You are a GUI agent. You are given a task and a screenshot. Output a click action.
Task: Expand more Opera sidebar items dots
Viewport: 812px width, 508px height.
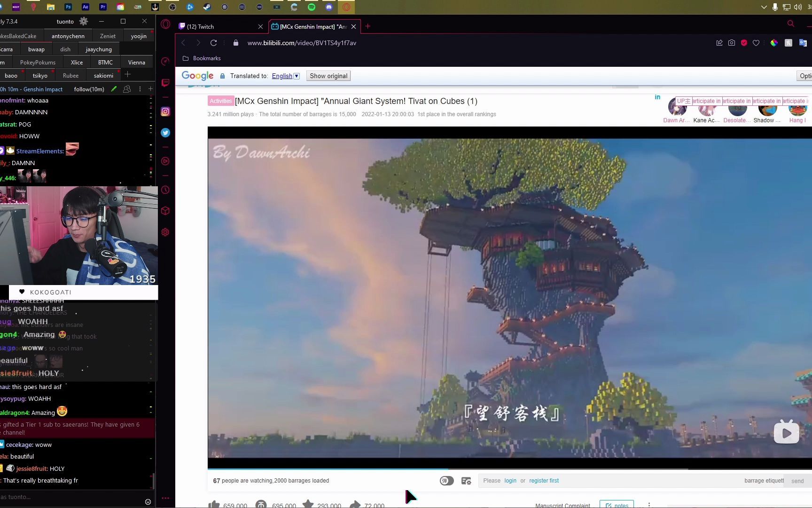click(165, 498)
